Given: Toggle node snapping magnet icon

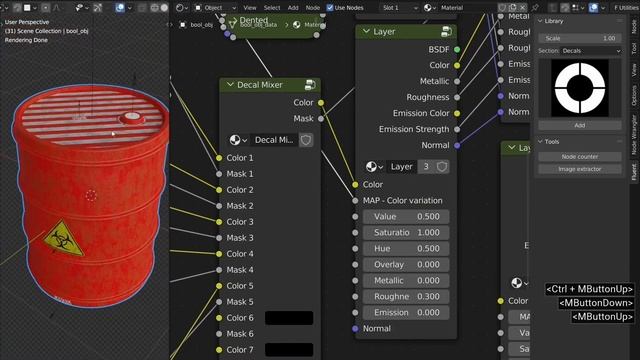Looking at the screenshot, I should click(x=565, y=7).
